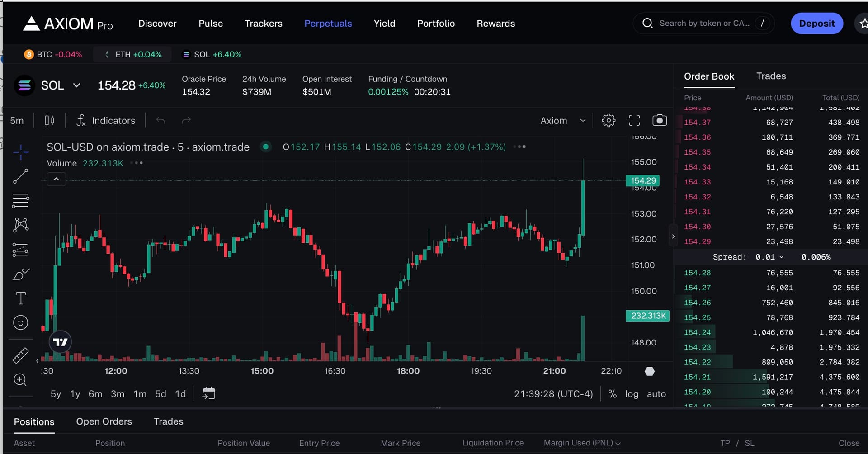Select the BTC ticker in top bar
The width and height of the screenshot is (868, 454).
(x=53, y=54)
